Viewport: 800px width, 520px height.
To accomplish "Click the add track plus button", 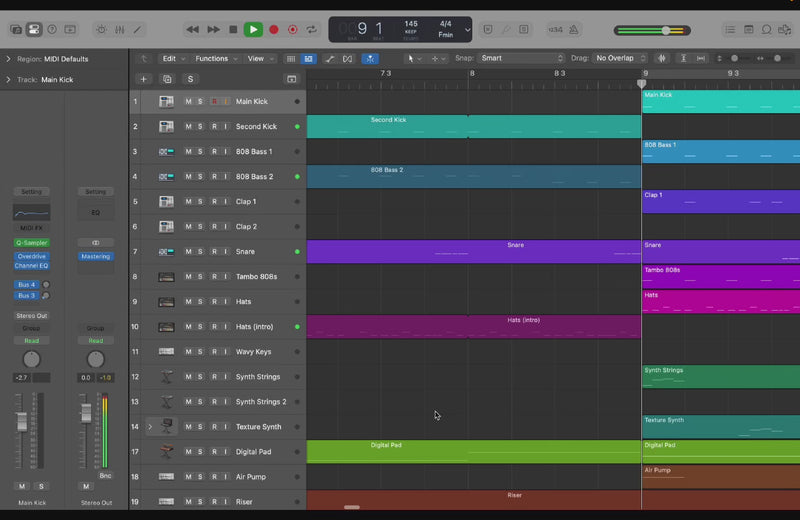I will pos(143,79).
